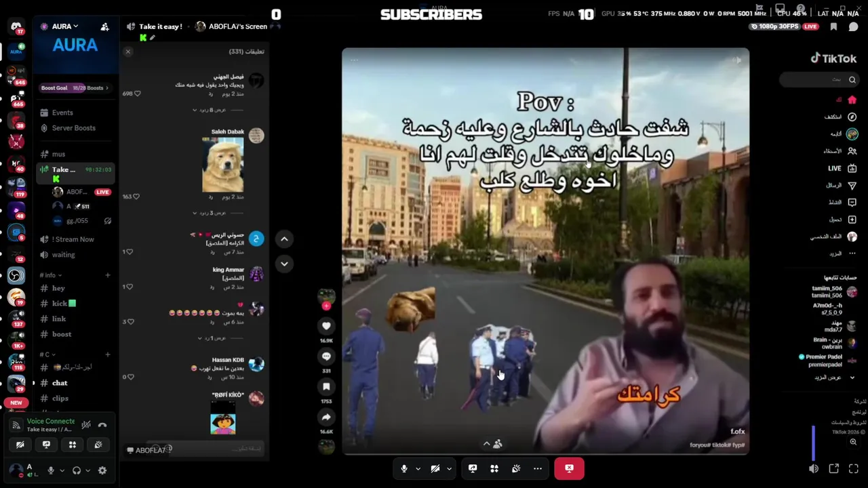Viewport: 868px width, 488px height.
Task: Go to next TikTok video arrow
Action: pos(284,263)
